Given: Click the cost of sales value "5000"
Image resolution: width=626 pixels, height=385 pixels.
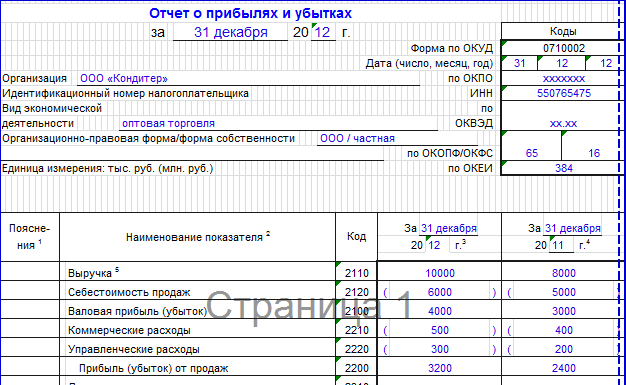Looking at the screenshot, I should point(564,292).
